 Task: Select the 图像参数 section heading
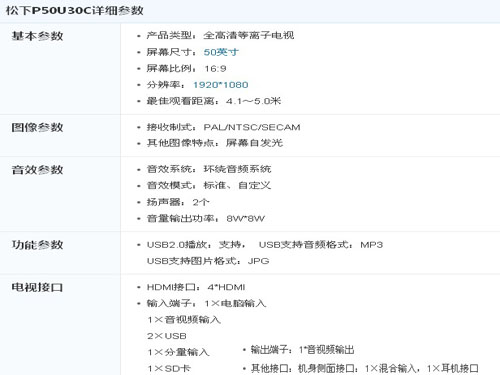point(37,127)
